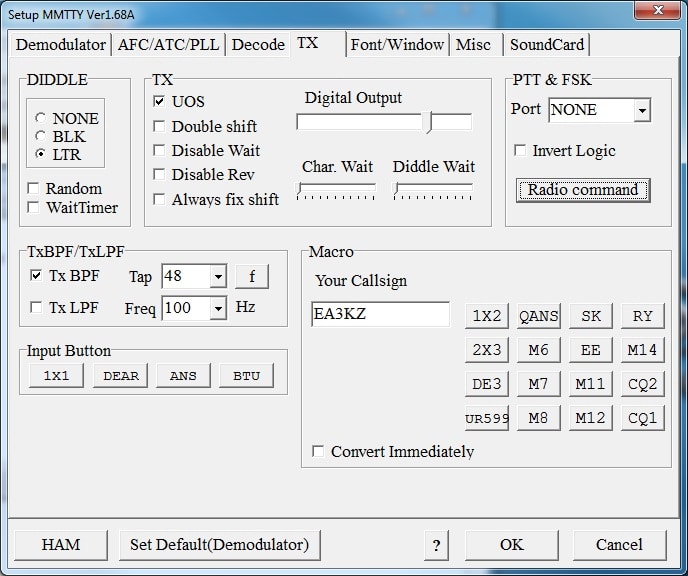
Task: Select the TX tab
Action: tap(318, 43)
